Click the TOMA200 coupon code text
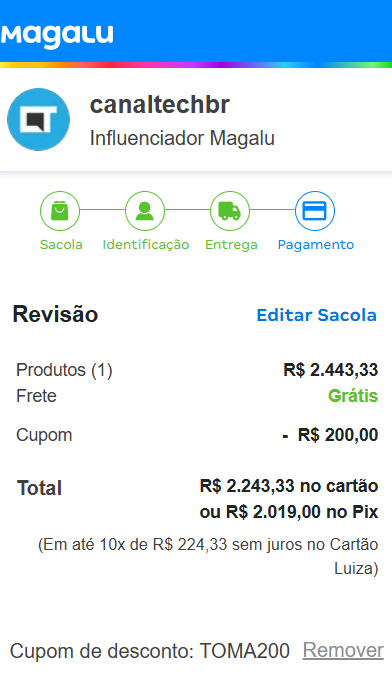Image resolution: width=392 pixels, height=683 pixels. (x=244, y=652)
